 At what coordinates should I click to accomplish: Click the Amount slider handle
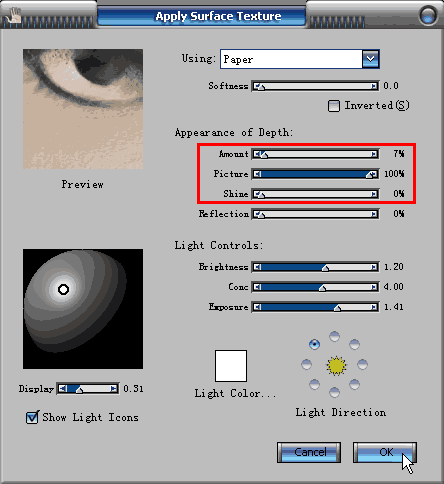click(264, 155)
